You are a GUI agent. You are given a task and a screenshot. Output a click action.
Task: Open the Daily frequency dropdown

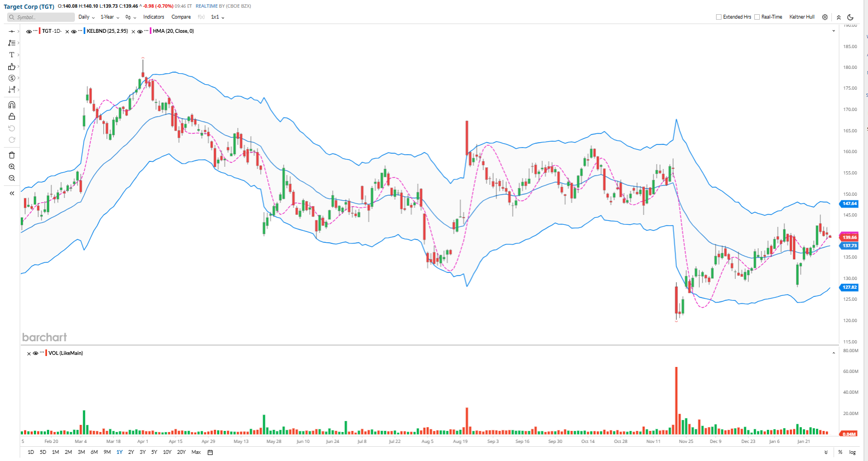[86, 17]
